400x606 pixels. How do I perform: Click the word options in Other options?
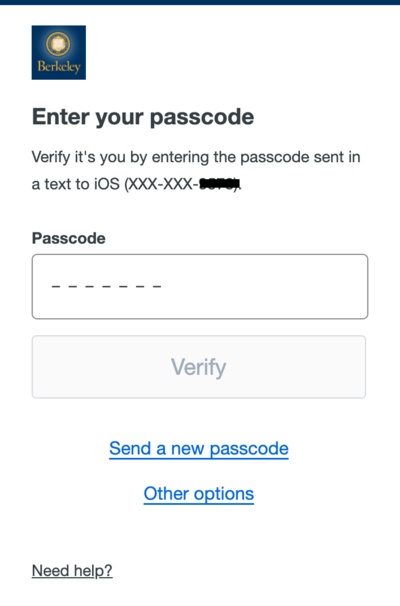click(224, 494)
